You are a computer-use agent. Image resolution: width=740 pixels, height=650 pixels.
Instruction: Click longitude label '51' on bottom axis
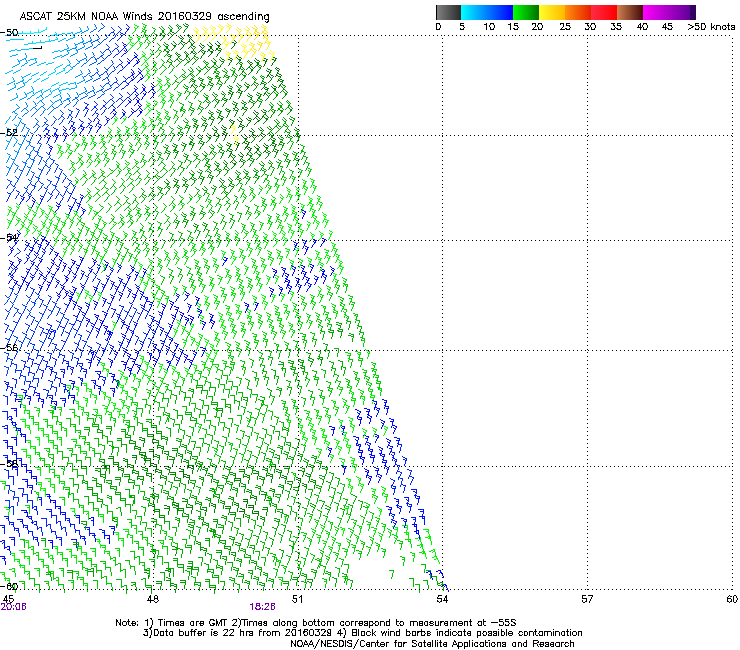click(297, 599)
